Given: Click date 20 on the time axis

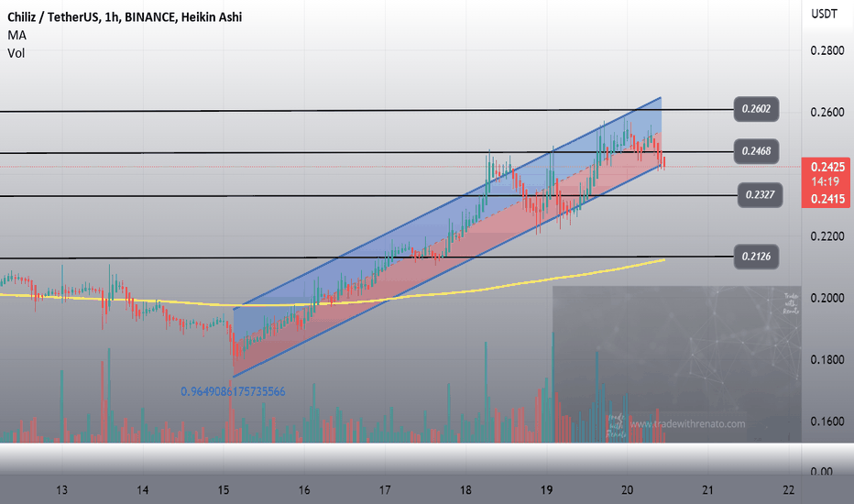Looking at the screenshot, I should point(627,490).
